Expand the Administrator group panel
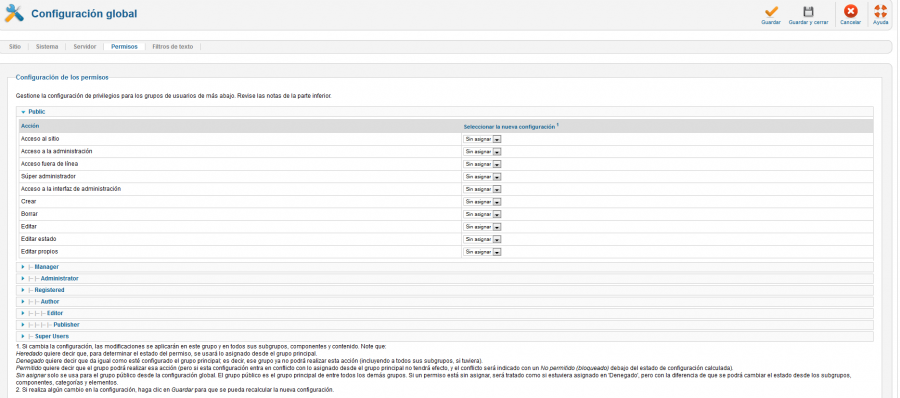Image resolution: width=900 pixels, height=398 pixels. (445, 278)
